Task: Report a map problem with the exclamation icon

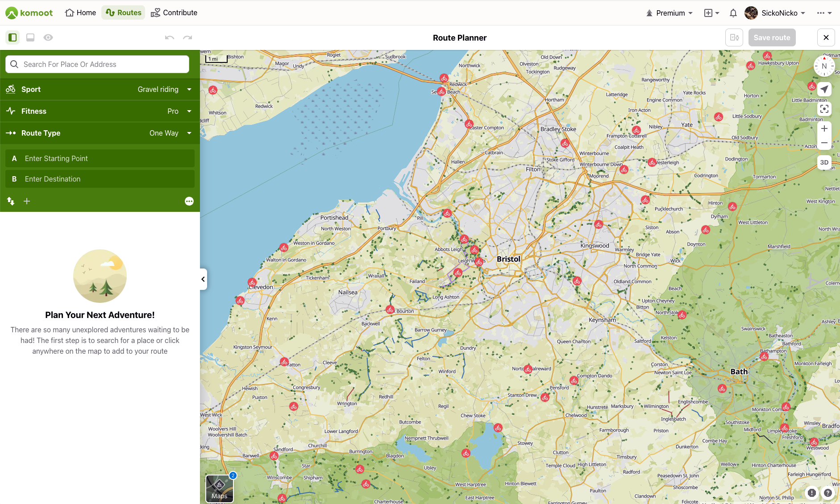Action: coord(812,493)
